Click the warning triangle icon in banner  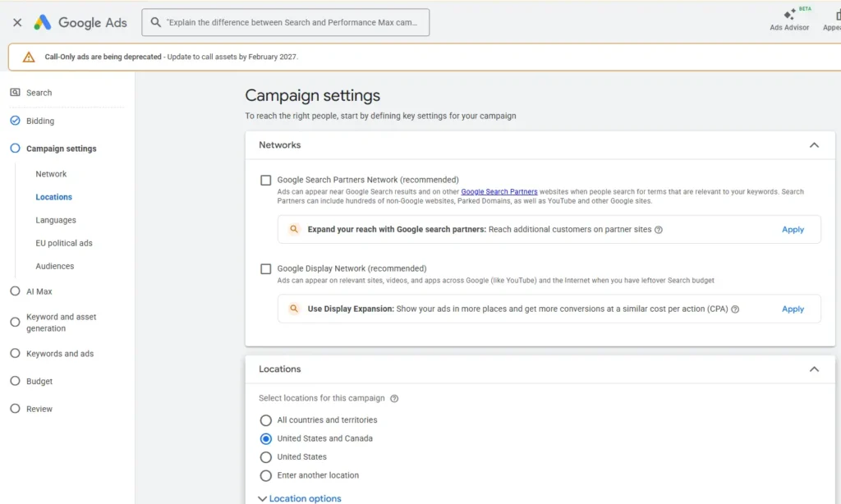[x=29, y=57]
